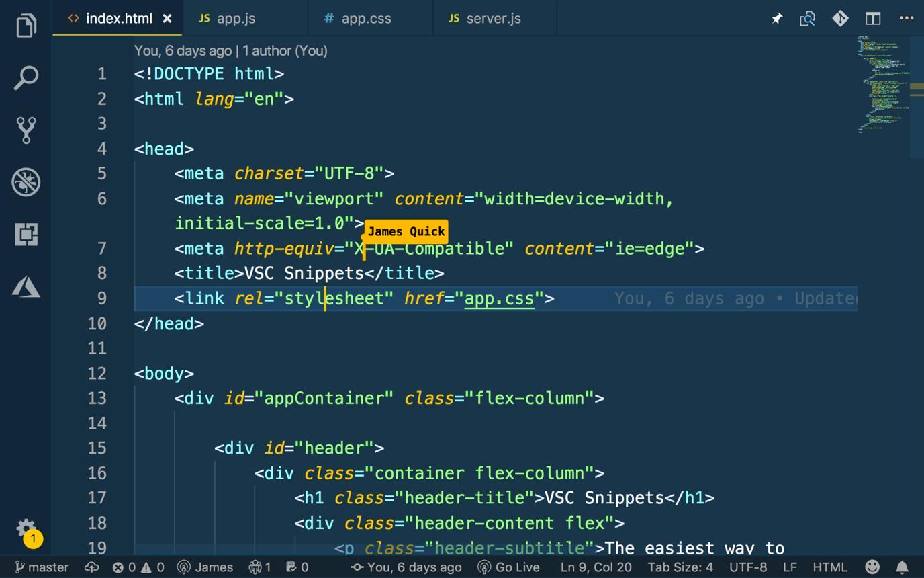Open GitLens file history with the git icon
Screen dimensions: 924x578
840,18
